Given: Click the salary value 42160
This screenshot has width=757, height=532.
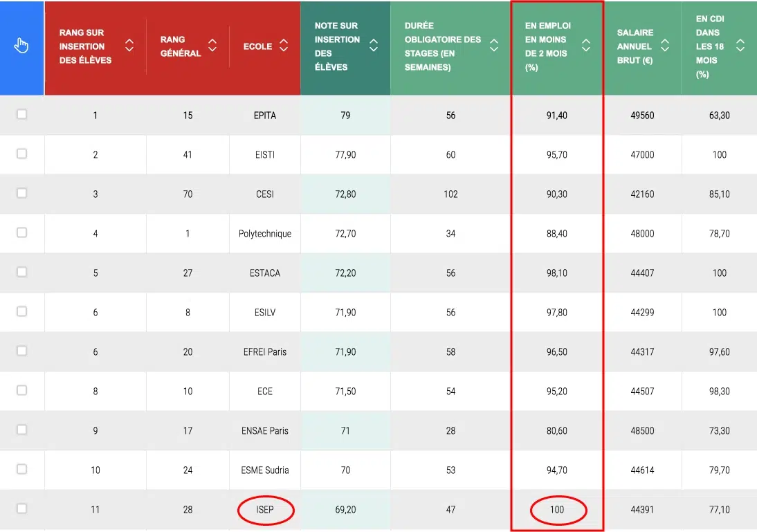Looking at the screenshot, I should pos(643,194).
